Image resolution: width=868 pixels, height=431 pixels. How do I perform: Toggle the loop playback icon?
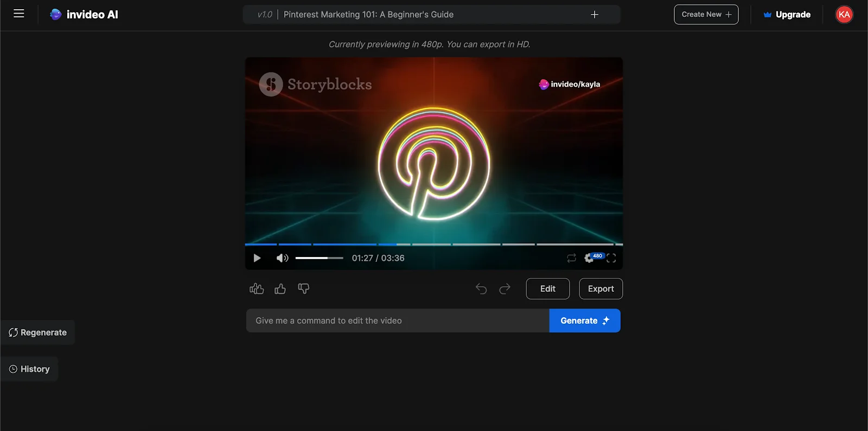(571, 258)
